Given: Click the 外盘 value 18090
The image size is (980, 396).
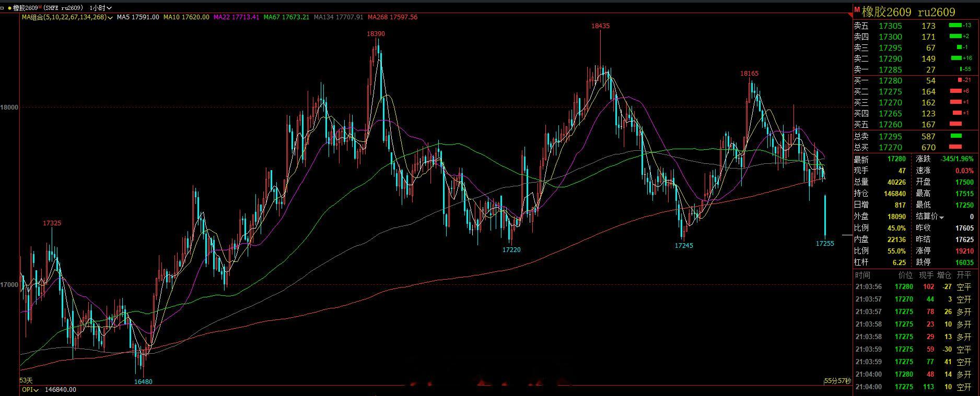Looking at the screenshot, I should (896, 217).
